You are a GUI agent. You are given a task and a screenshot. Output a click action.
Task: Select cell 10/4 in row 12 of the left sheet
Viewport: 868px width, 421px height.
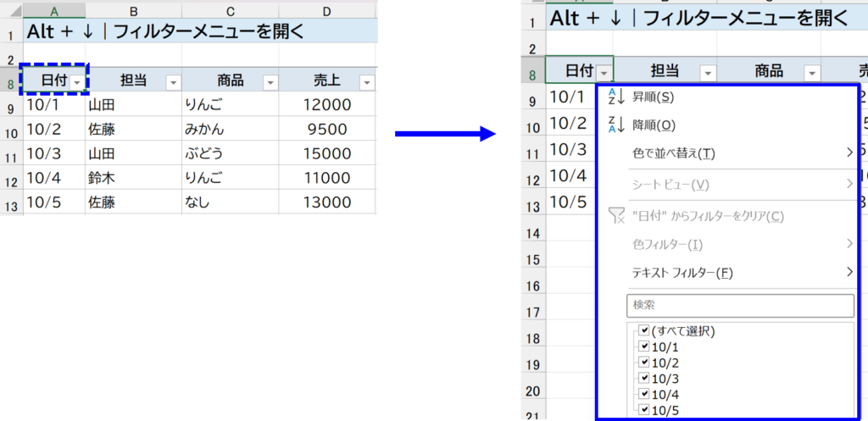[54, 178]
